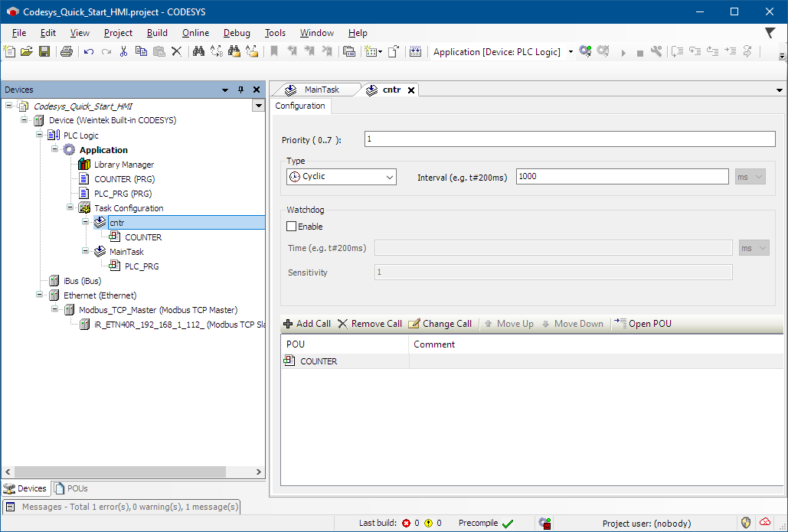Screen dimensions: 788x532
Task: Click the Priority input field
Action: coord(570,139)
